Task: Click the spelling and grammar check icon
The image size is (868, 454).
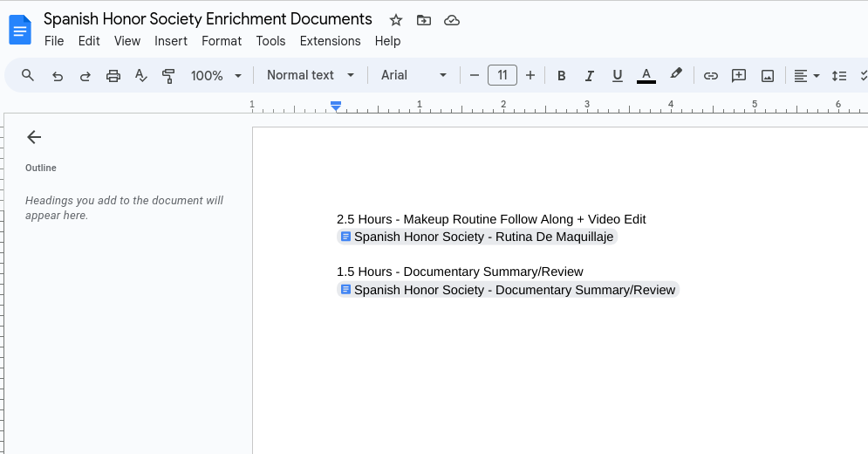Action: 140,76
